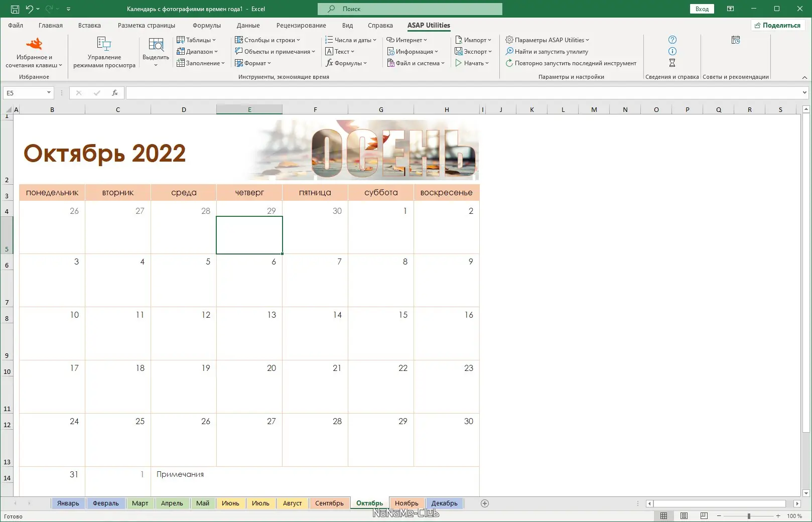Screen dimensions: 812x522
Task: Switch to Normal view in status bar
Action: 663,516
